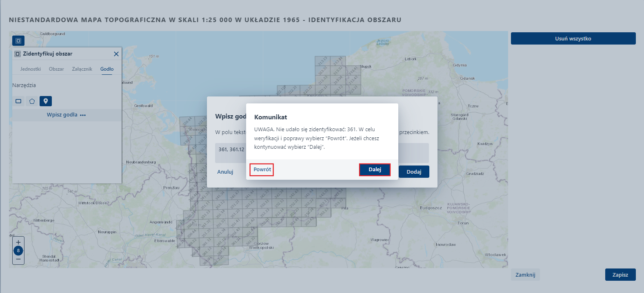Switch to the Godło tab
The height and width of the screenshot is (293, 644).
click(x=107, y=69)
